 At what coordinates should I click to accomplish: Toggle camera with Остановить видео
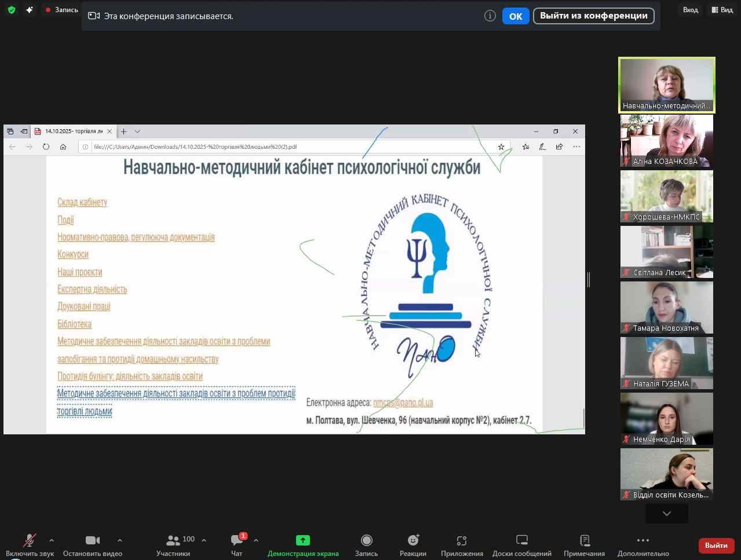[93, 541]
